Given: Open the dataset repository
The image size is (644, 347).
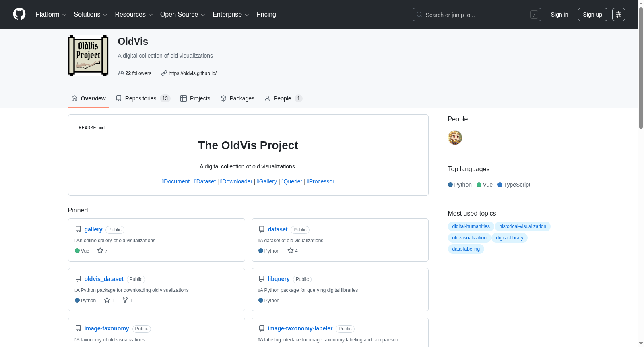Looking at the screenshot, I should tap(278, 229).
